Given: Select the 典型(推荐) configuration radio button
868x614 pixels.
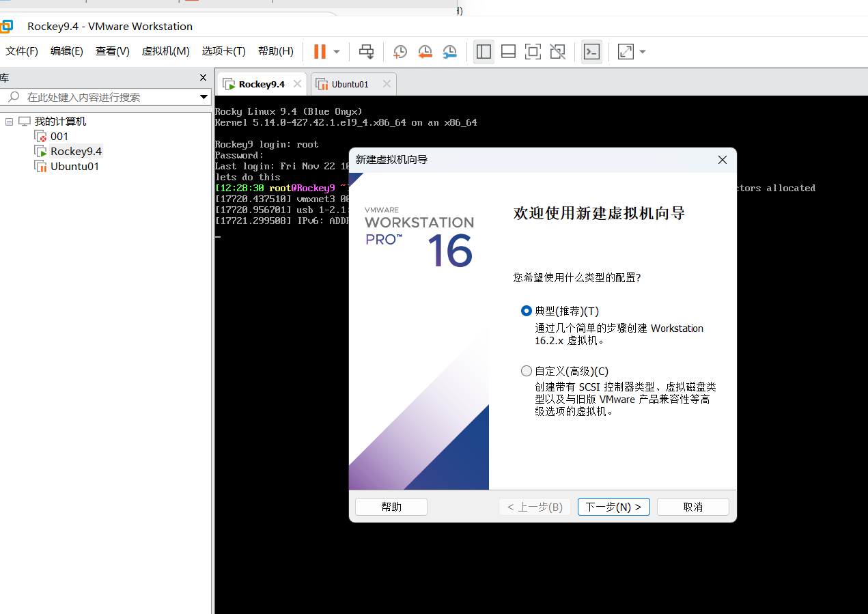Looking at the screenshot, I should coord(526,311).
